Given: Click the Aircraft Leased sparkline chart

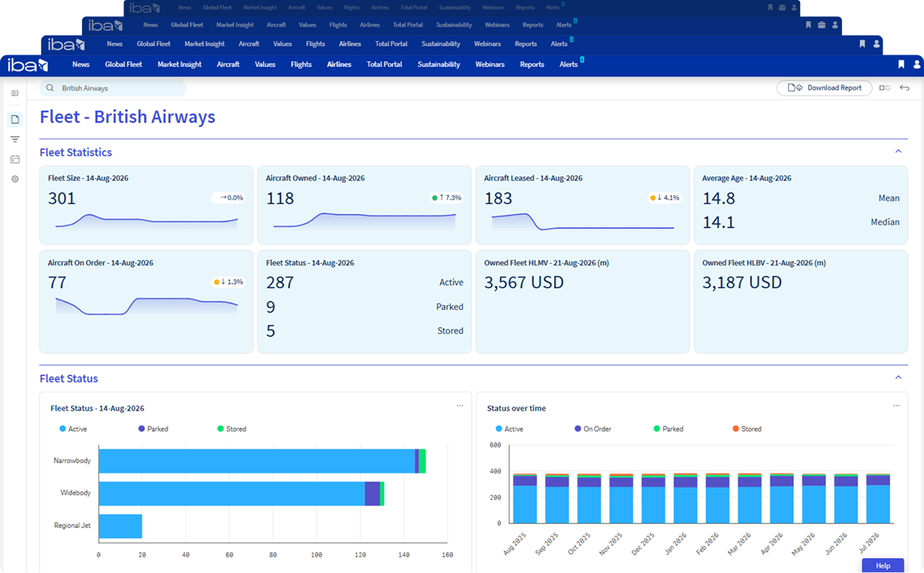Looking at the screenshot, I should [583, 220].
